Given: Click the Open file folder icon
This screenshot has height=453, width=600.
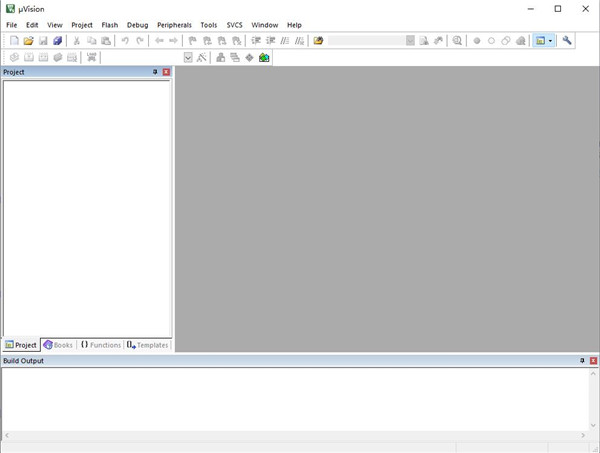Looking at the screenshot, I should pyautogui.click(x=29, y=41).
